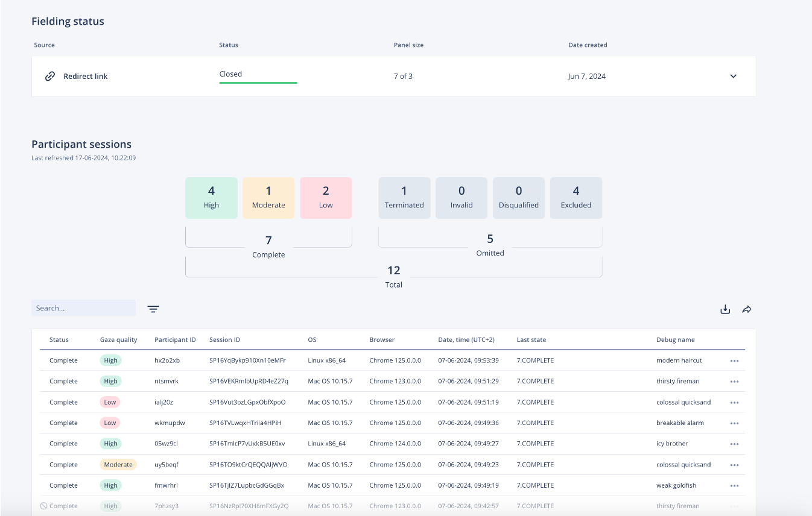Screen dimensions: 812x516
Task: Open more options for breakable alarm row
Action: pos(734,423)
